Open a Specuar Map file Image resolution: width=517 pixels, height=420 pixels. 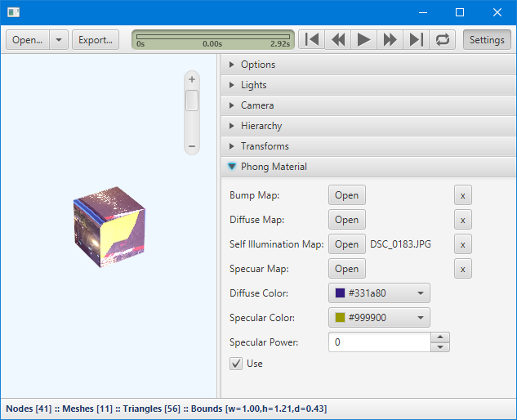tap(347, 269)
